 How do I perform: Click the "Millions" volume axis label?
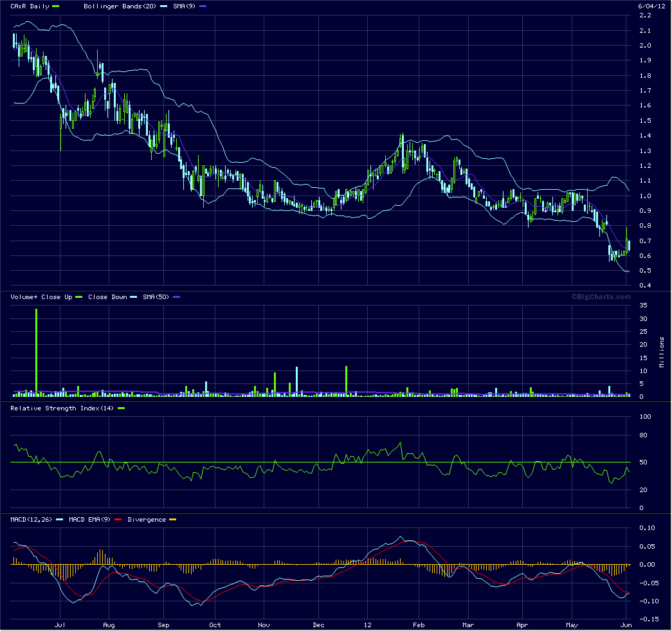662,352
